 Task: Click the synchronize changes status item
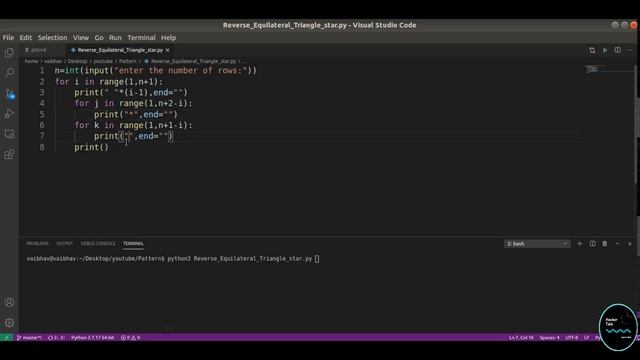pyautogui.click(x=56, y=338)
